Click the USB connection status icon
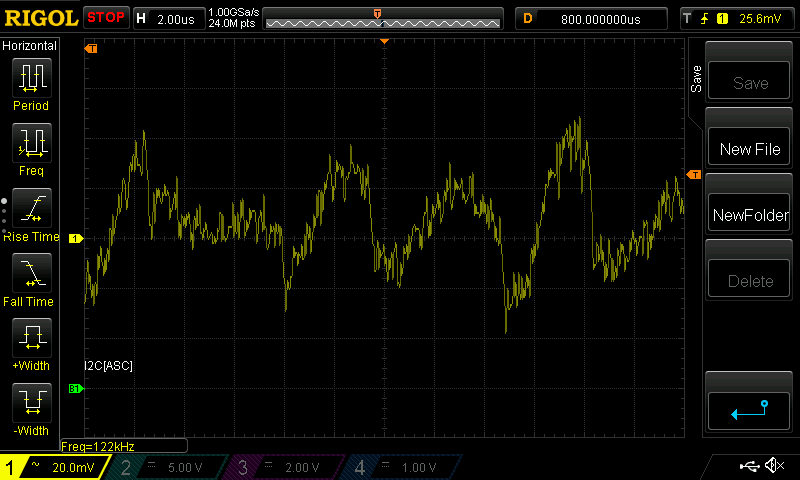 [750, 466]
